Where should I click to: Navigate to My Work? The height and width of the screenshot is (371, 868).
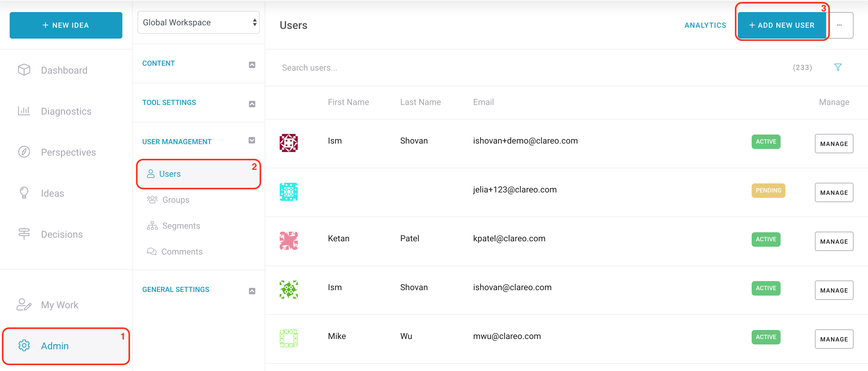60,305
